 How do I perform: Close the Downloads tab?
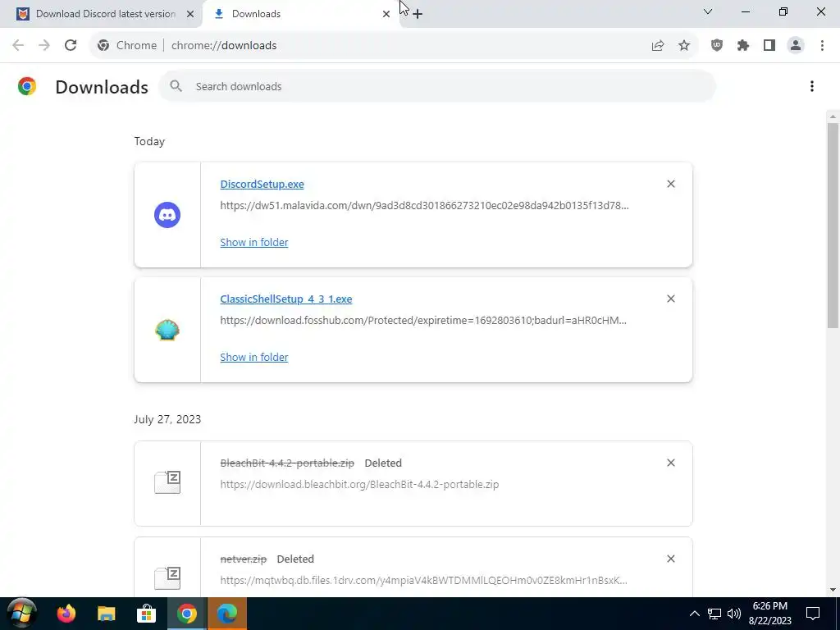(x=386, y=14)
